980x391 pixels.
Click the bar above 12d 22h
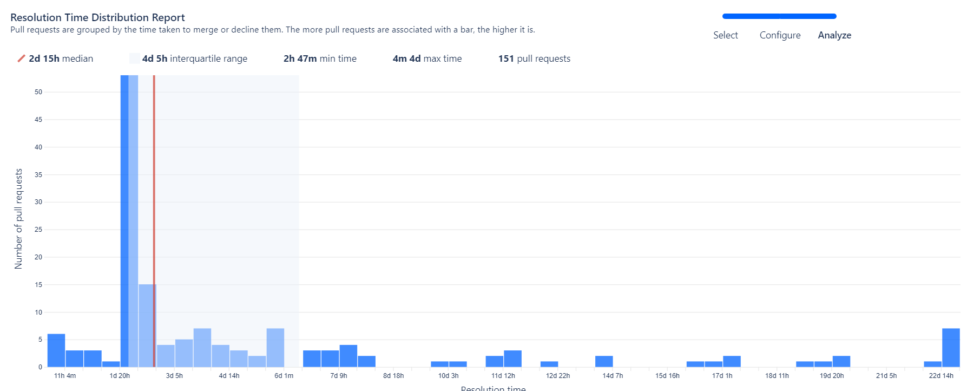click(x=549, y=364)
